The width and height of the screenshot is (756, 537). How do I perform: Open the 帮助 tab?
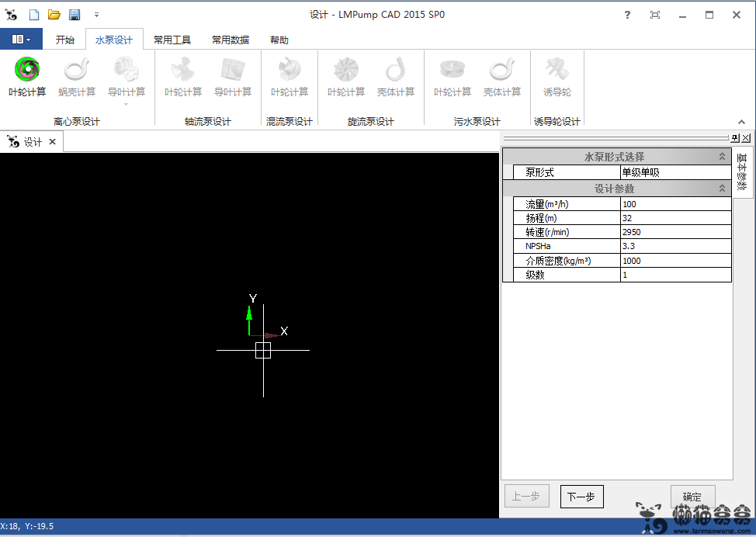click(x=279, y=40)
